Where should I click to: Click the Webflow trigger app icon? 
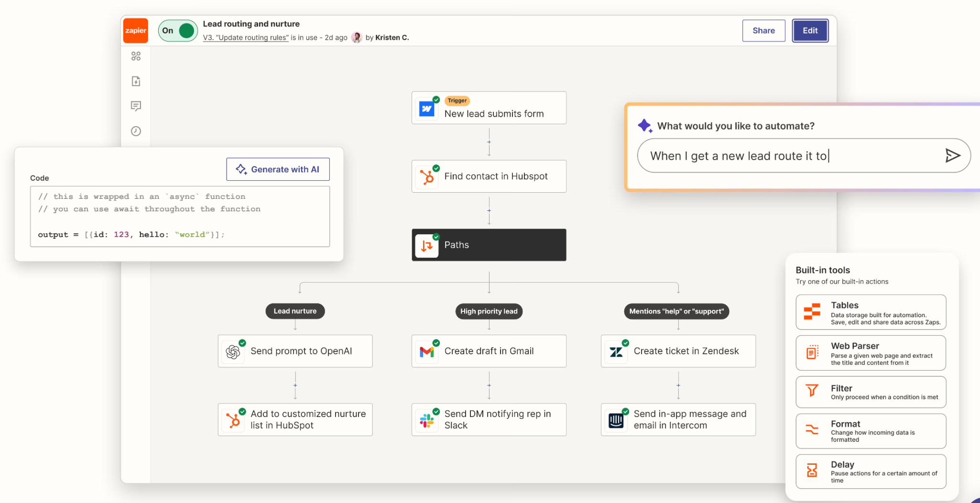(426, 109)
